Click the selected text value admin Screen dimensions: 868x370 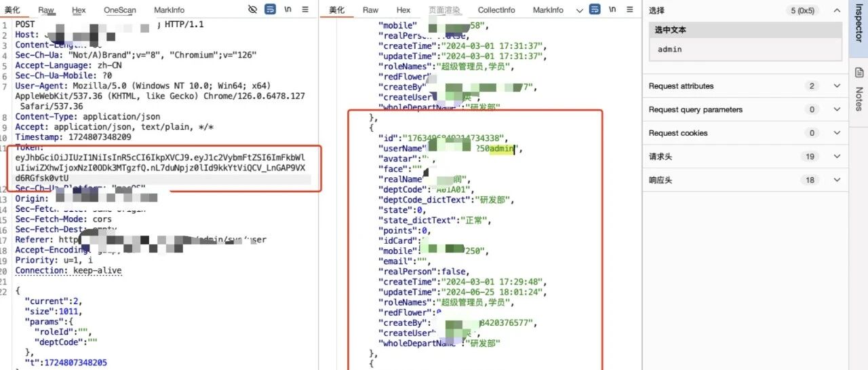669,50
